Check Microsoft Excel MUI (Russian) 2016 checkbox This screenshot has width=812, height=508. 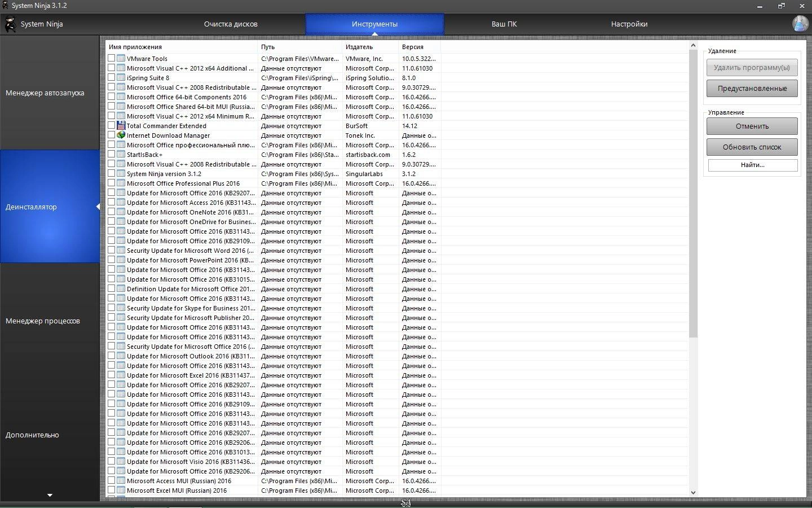point(111,490)
